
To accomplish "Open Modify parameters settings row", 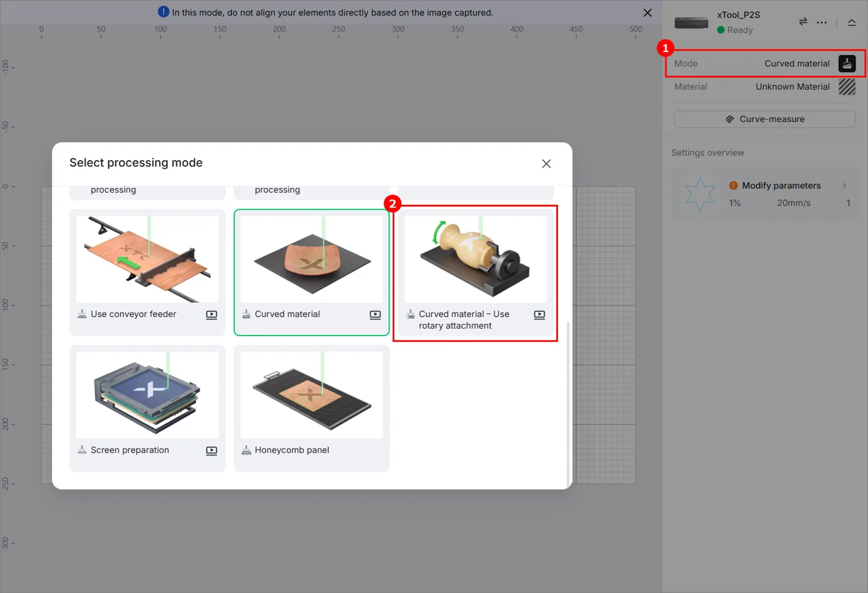I will [x=765, y=194].
